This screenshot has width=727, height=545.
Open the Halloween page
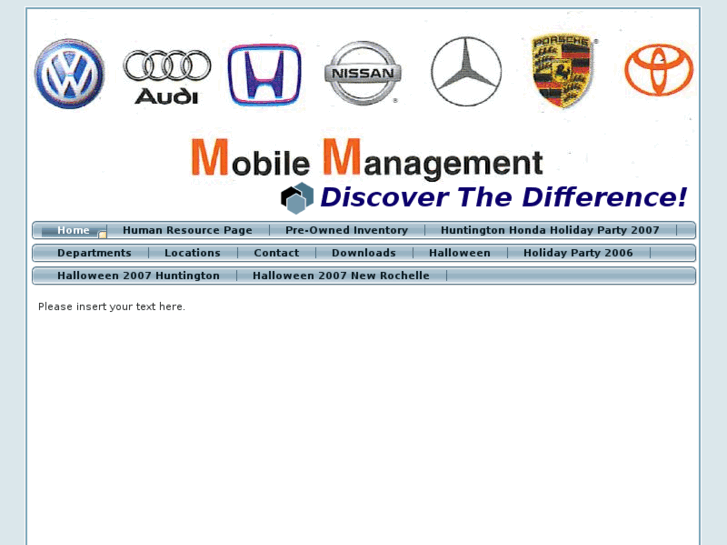pyautogui.click(x=459, y=253)
